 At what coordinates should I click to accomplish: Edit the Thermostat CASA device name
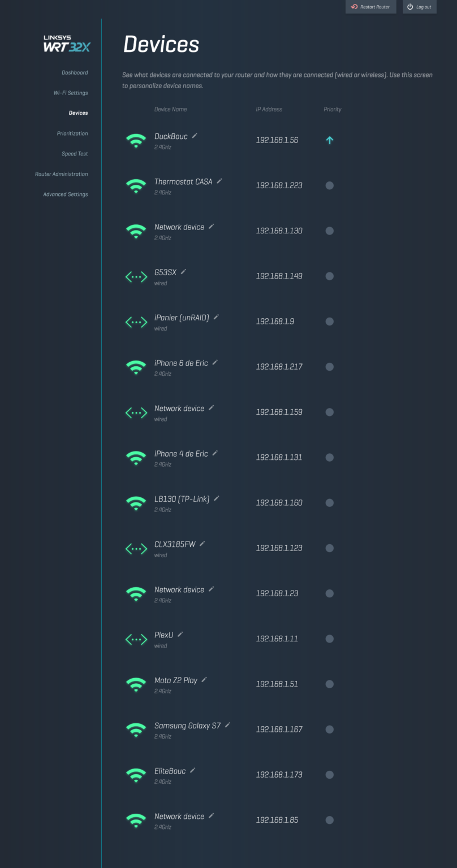[x=219, y=181]
